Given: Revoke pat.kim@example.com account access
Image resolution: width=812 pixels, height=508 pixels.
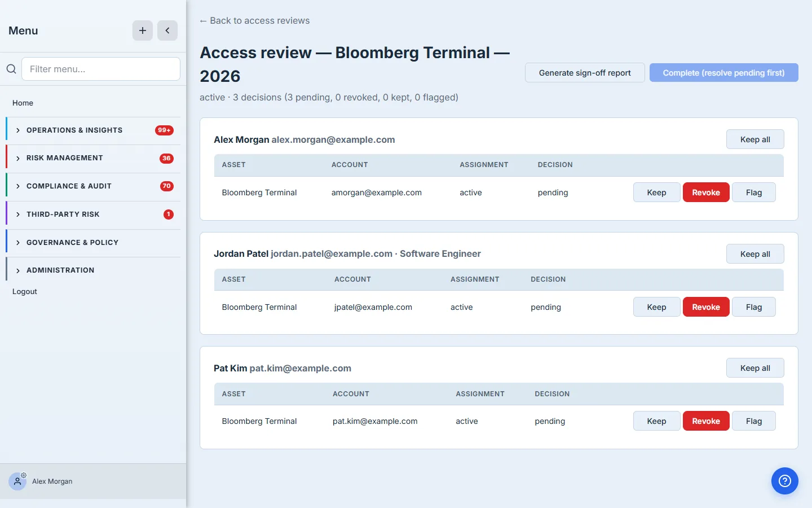Looking at the screenshot, I should 706,421.
